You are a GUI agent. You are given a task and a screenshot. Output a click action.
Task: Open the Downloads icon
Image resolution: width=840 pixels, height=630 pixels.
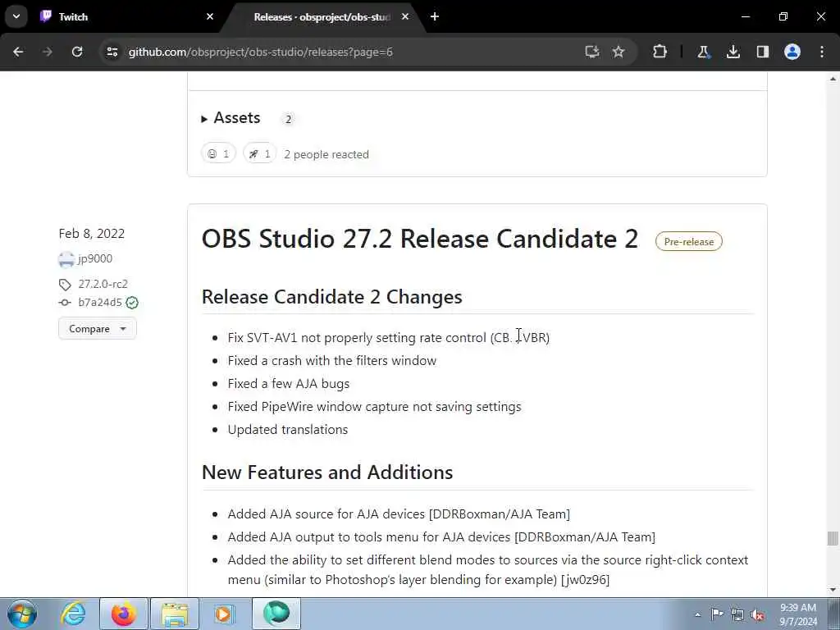pos(733,52)
